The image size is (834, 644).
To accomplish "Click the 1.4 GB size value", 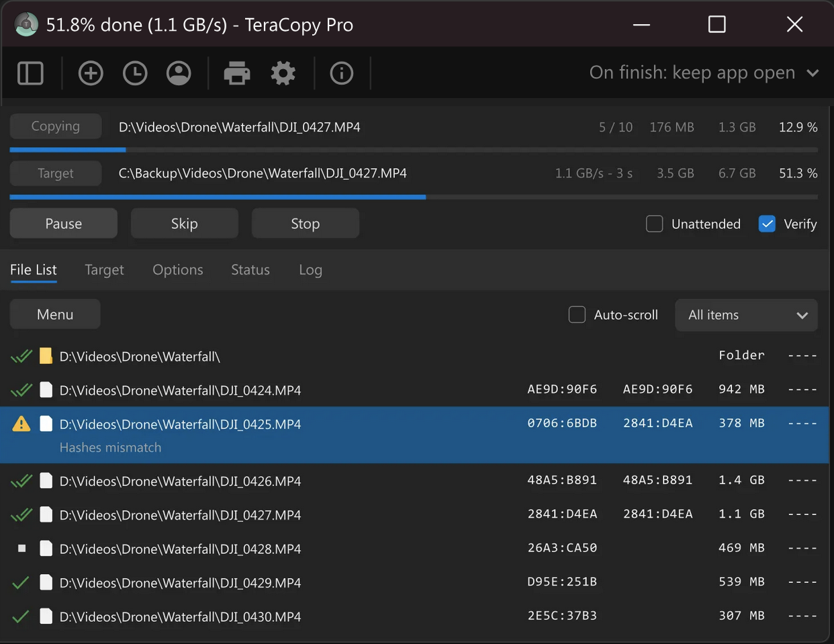I will pos(741,480).
